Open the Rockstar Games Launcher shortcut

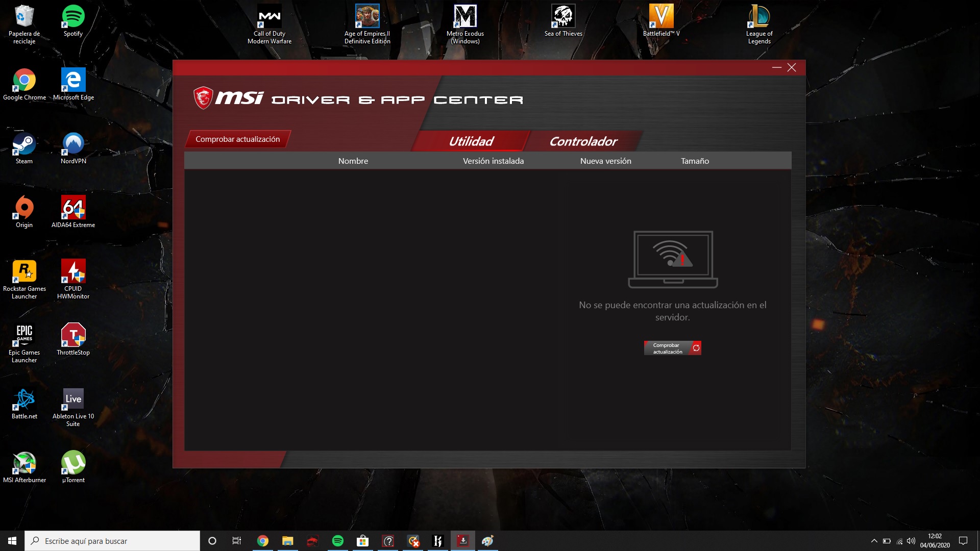[x=24, y=280]
